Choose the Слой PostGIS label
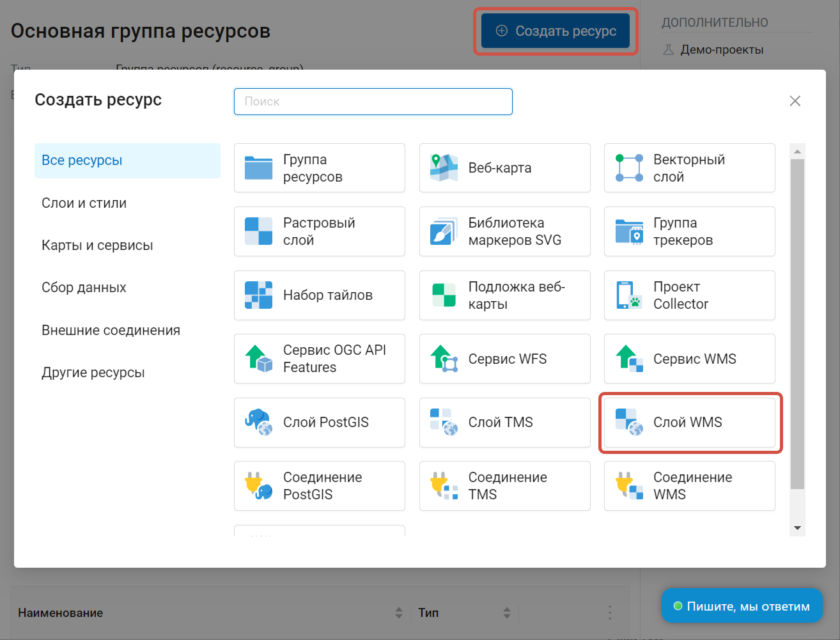The width and height of the screenshot is (840, 640). (x=326, y=422)
